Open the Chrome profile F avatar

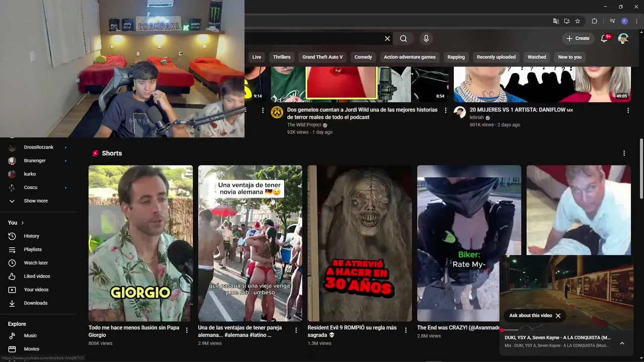624,21
